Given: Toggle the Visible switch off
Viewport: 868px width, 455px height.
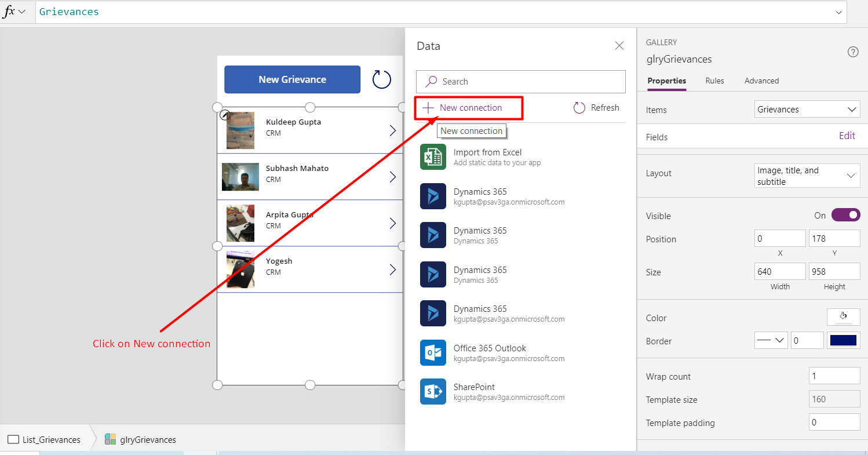Looking at the screenshot, I should [846, 216].
